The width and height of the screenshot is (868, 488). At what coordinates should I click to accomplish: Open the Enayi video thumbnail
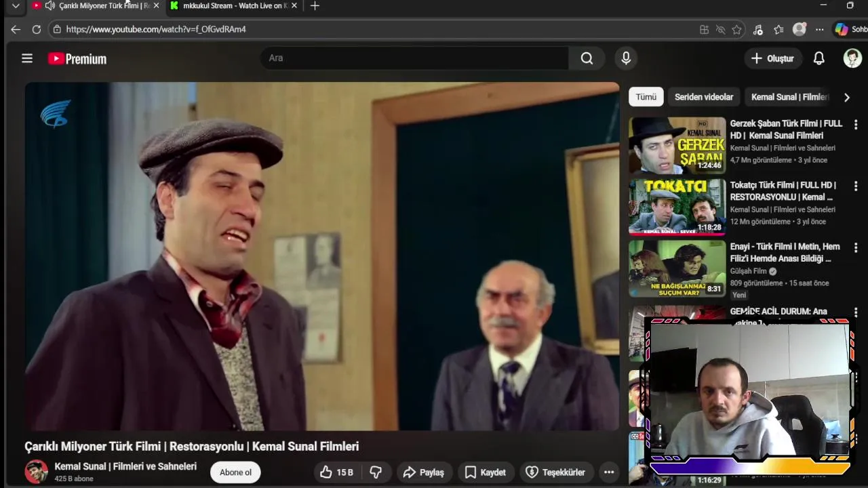pos(677,268)
